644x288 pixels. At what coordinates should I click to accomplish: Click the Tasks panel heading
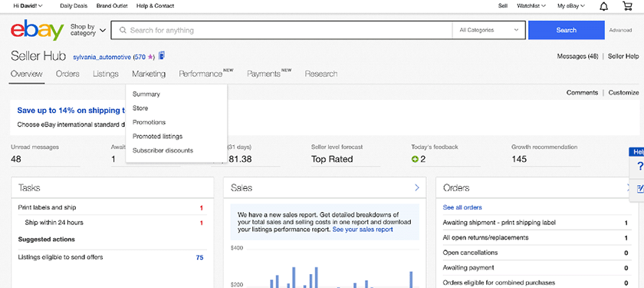pos(29,188)
